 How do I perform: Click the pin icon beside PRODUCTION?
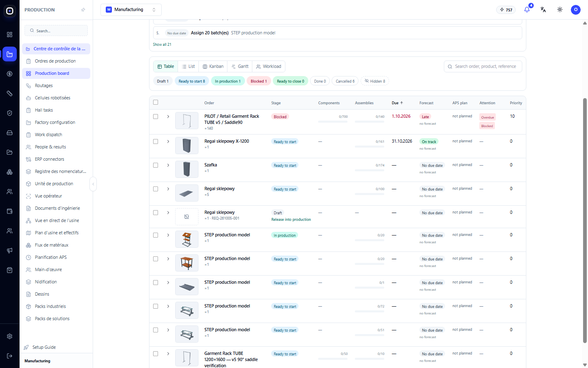pyautogui.click(x=83, y=10)
